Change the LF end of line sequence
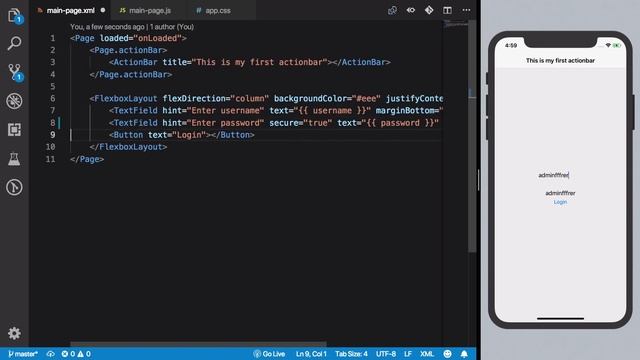 (x=408, y=354)
